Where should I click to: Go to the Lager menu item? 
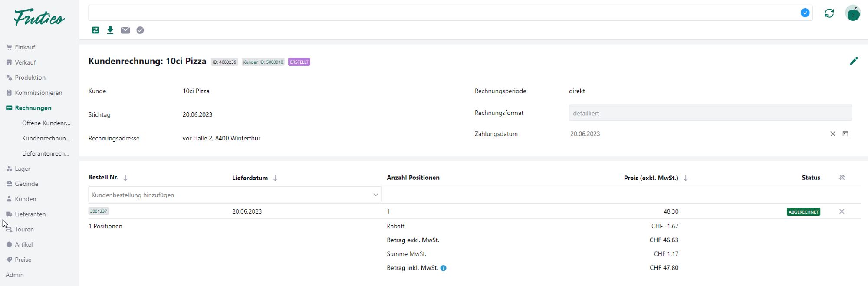(x=23, y=169)
